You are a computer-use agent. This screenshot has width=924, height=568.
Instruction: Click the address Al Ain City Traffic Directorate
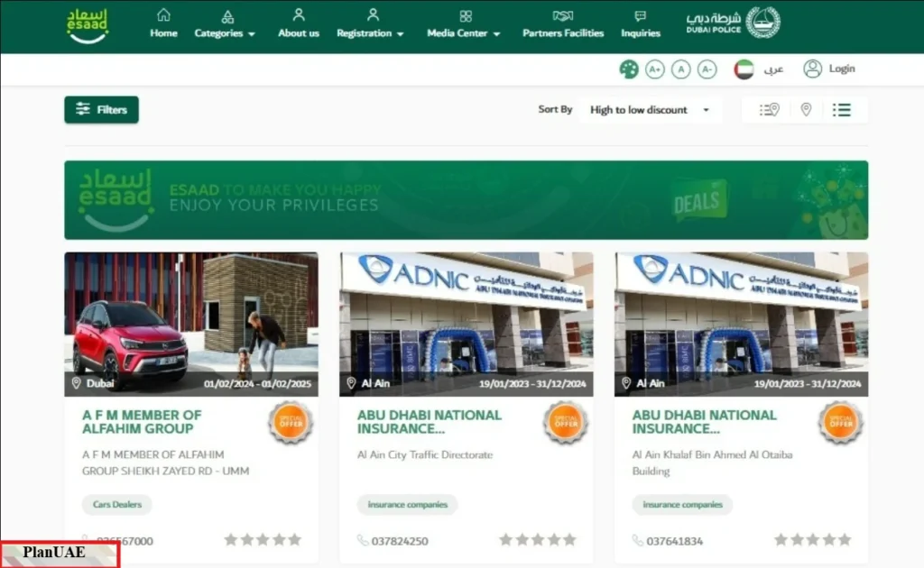point(425,455)
